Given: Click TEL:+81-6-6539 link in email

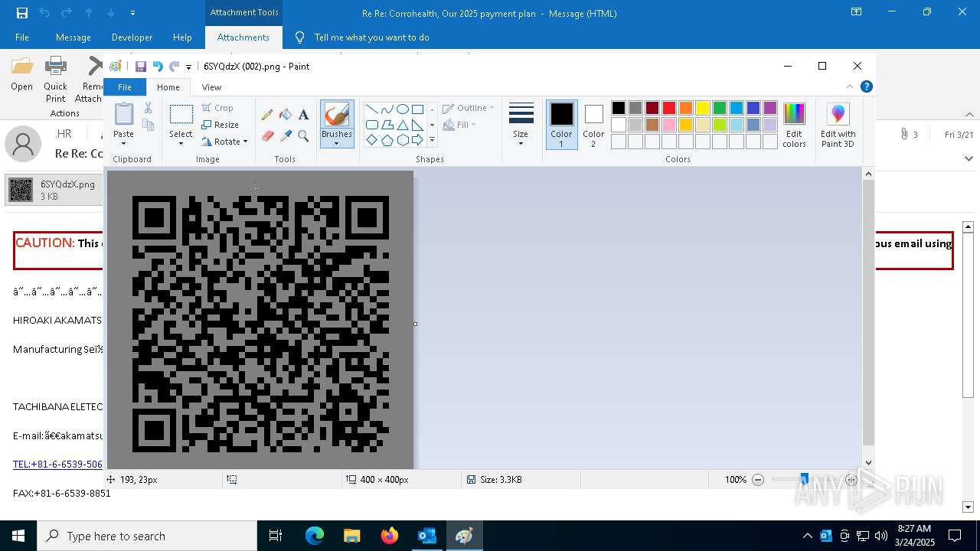Looking at the screenshot, I should (57, 464).
